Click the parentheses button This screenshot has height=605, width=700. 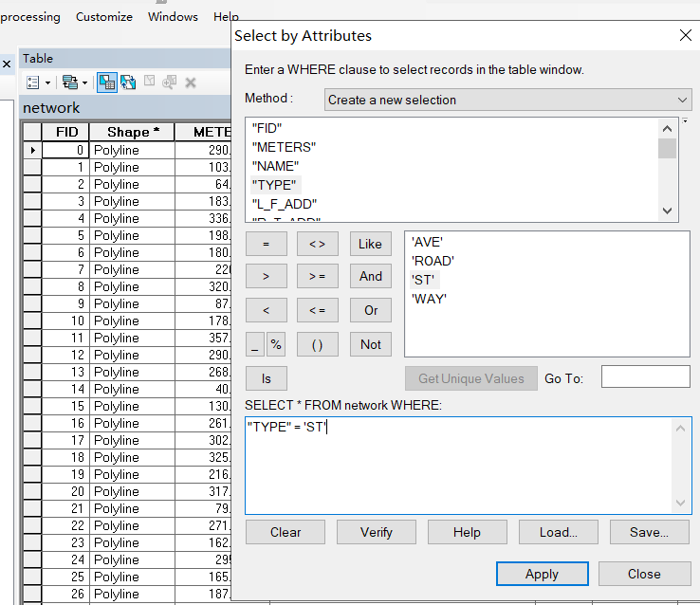[318, 344]
